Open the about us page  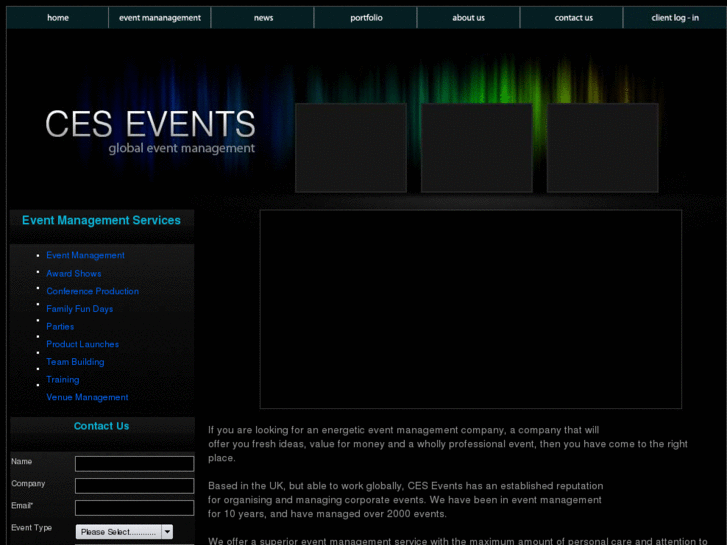(468, 18)
